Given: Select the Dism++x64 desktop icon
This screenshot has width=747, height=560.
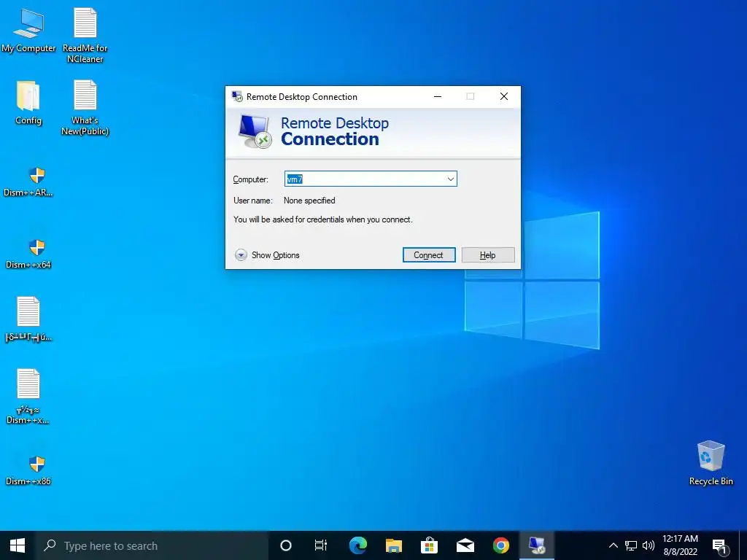Looking at the screenshot, I should coord(28,254).
